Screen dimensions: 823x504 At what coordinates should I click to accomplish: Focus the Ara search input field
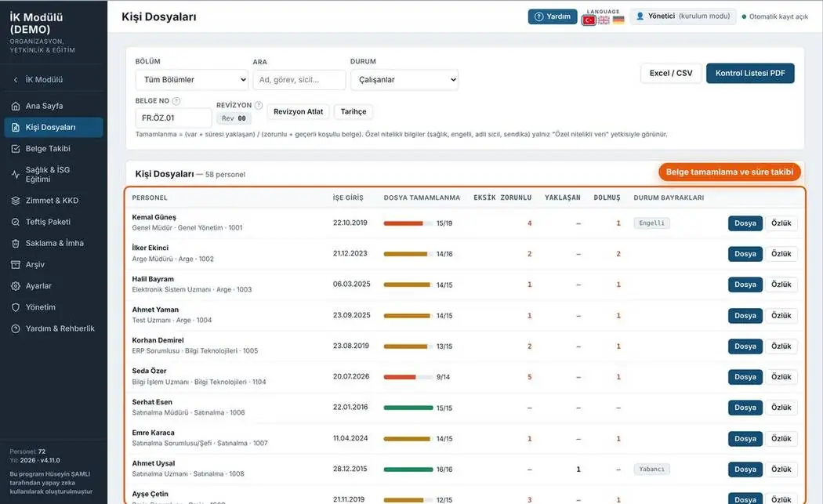(x=299, y=80)
